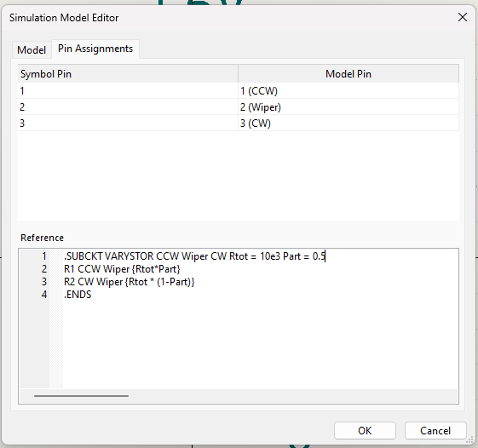Screen dimensions: 478x448
Task: Select Symbol Pin row 3
Action: 128,123
